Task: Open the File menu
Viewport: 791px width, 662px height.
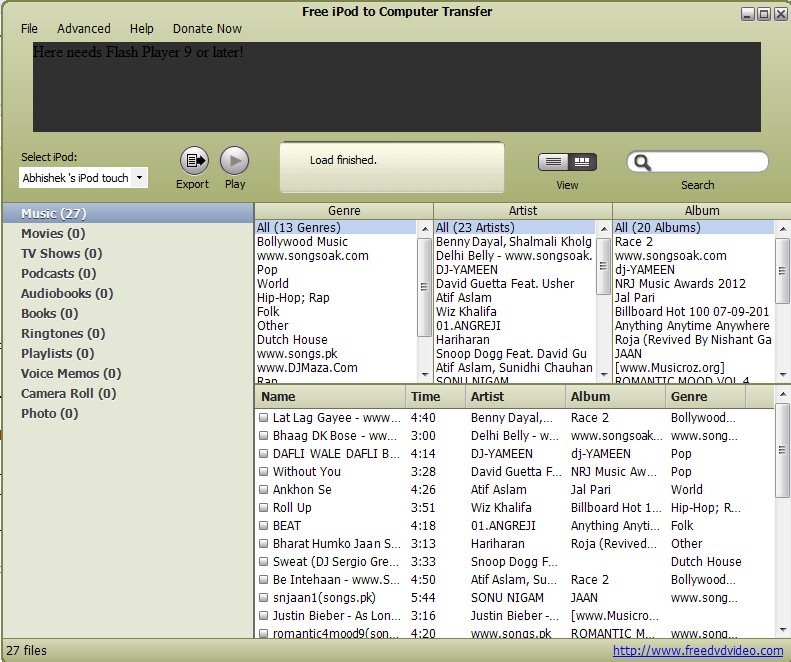Action: [x=29, y=29]
